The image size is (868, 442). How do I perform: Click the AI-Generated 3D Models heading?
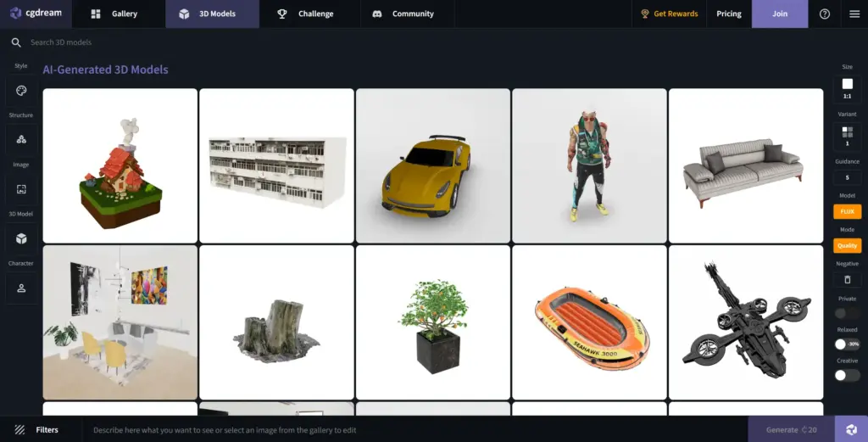point(106,70)
